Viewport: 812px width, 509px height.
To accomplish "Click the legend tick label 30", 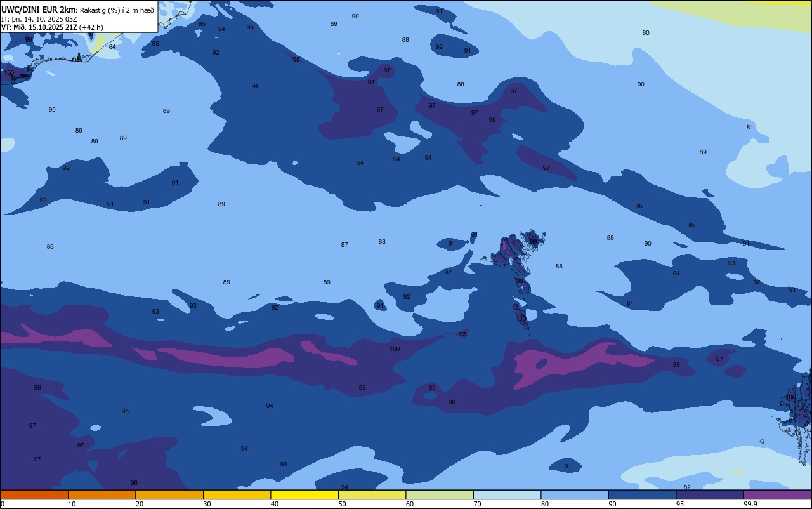I will (x=207, y=504).
